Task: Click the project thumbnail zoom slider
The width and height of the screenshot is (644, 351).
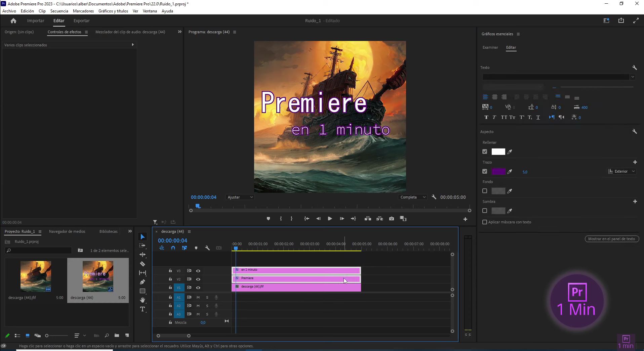Action: [x=56, y=336]
